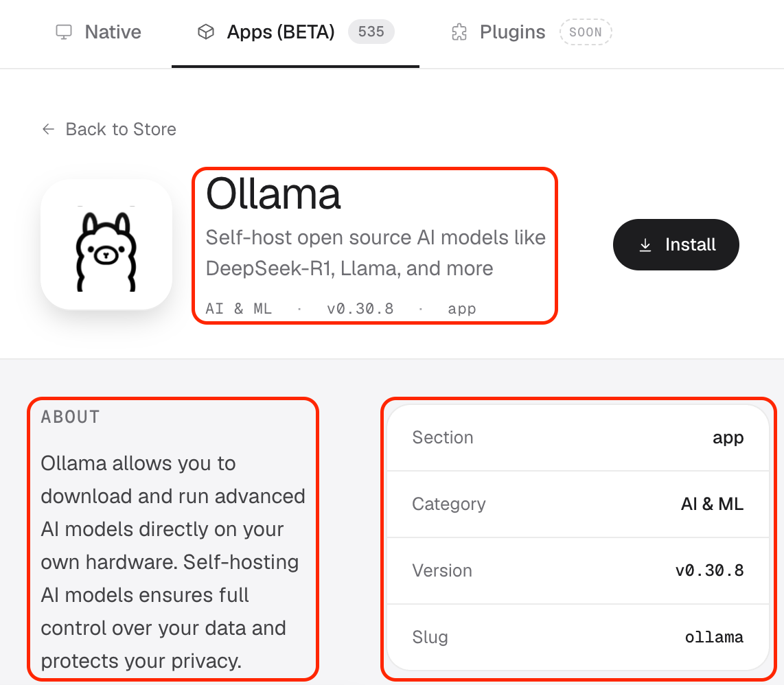
Task: Click the download icon in Install button
Action: 645,245
